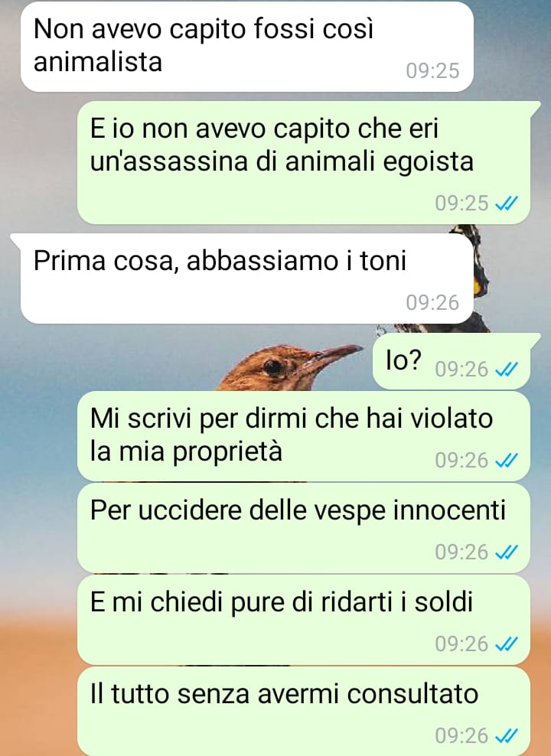Tap the 'E mi chiedi pure di ridarti i soldi' message
Viewport: 551px width, 756px height.
click(304, 620)
